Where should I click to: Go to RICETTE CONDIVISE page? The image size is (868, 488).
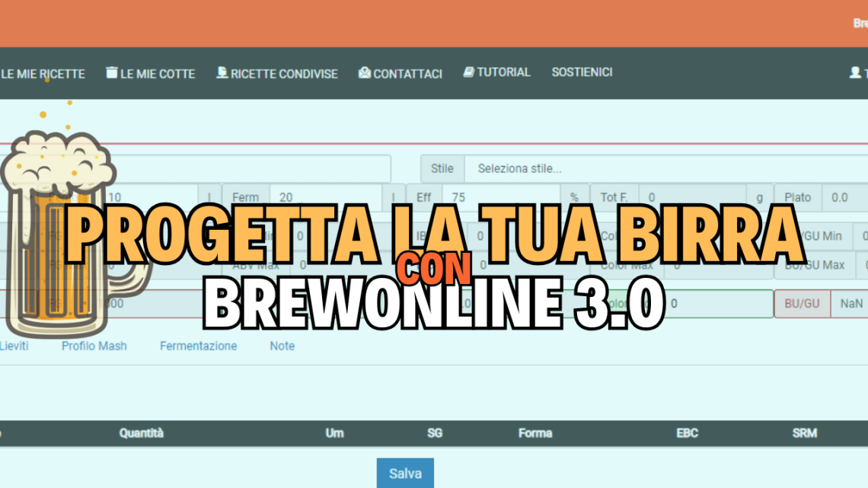[x=284, y=74]
